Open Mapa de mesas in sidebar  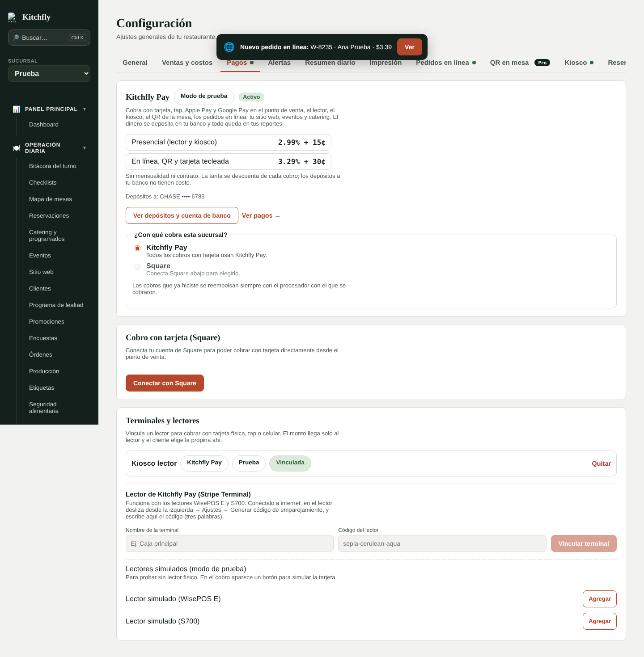51,199
